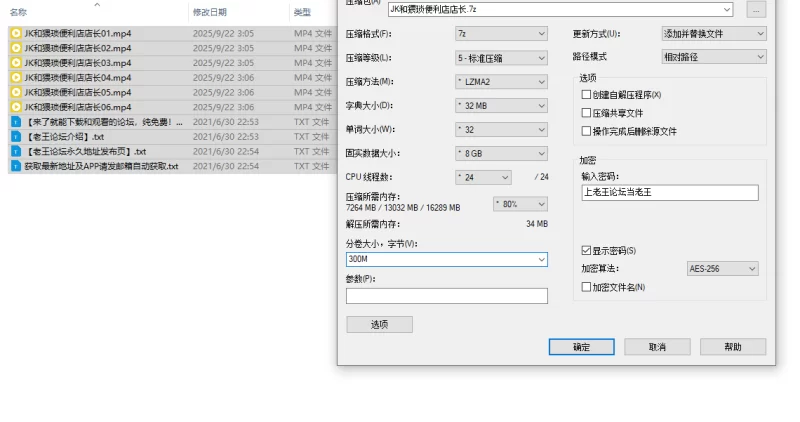Click the icon of 【老王论坛永久地址发布页】.txt

click(16, 152)
